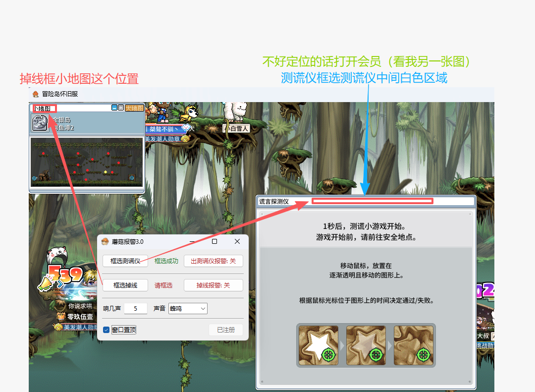Click the right blue portal on the minimap

[132, 178]
